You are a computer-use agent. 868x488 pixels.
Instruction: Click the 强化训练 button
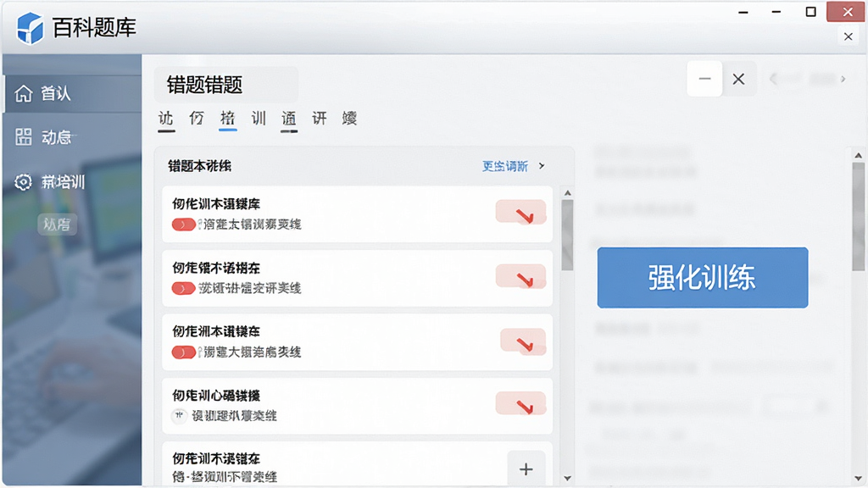(x=703, y=277)
